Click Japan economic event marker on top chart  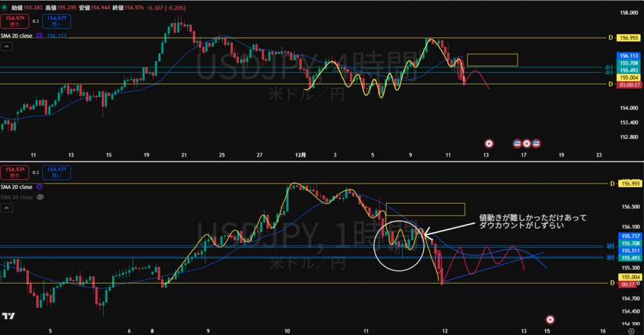click(489, 143)
